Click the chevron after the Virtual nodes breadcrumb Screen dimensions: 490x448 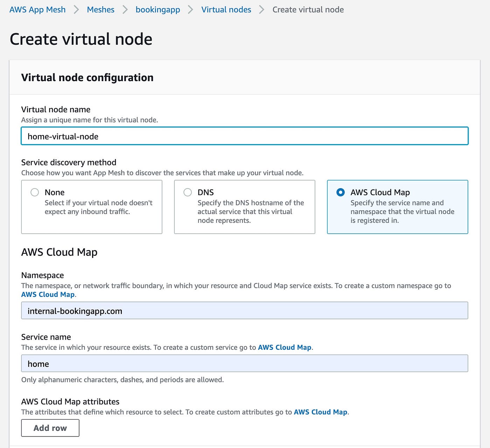point(262,10)
